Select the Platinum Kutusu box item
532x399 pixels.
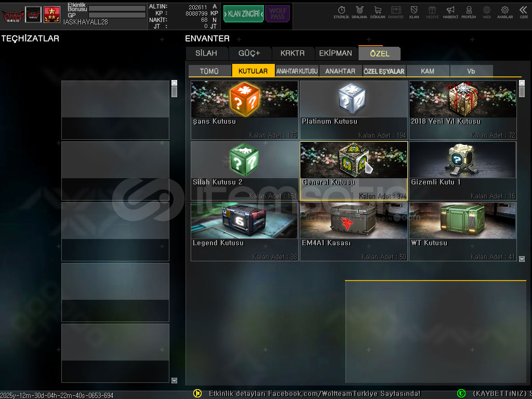tap(353, 110)
